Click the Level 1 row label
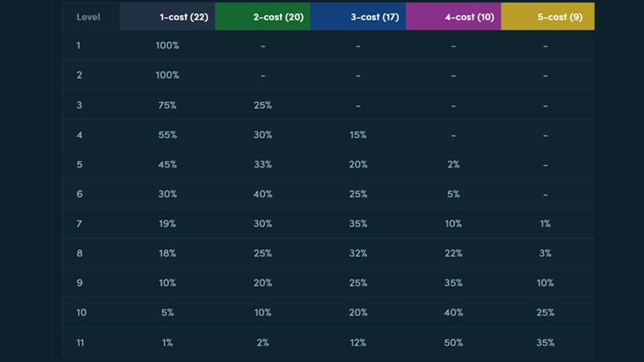Viewport: 644px width, 362px height. point(78,46)
